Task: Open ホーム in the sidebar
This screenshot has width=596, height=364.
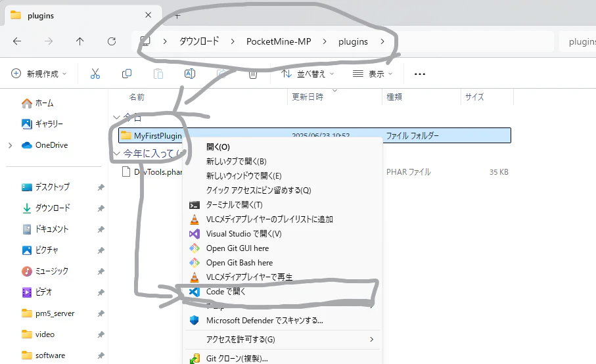Action: pyautogui.click(x=37, y=103)
